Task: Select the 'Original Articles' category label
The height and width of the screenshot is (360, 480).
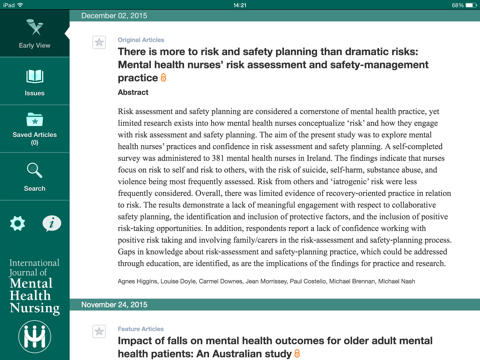Action: [141, 40]
